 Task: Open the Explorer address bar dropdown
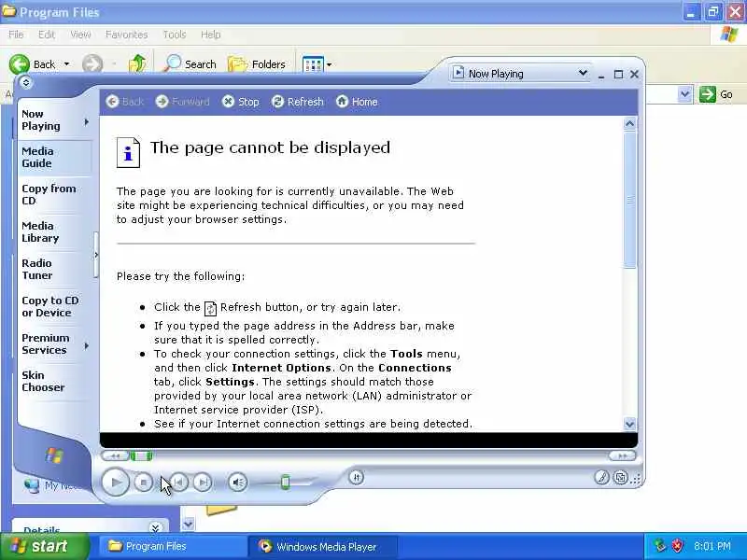[x=684, y=94]
